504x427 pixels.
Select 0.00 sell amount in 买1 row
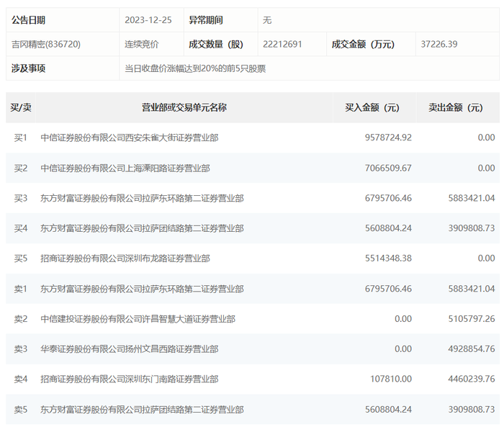(x=486, y=138)
